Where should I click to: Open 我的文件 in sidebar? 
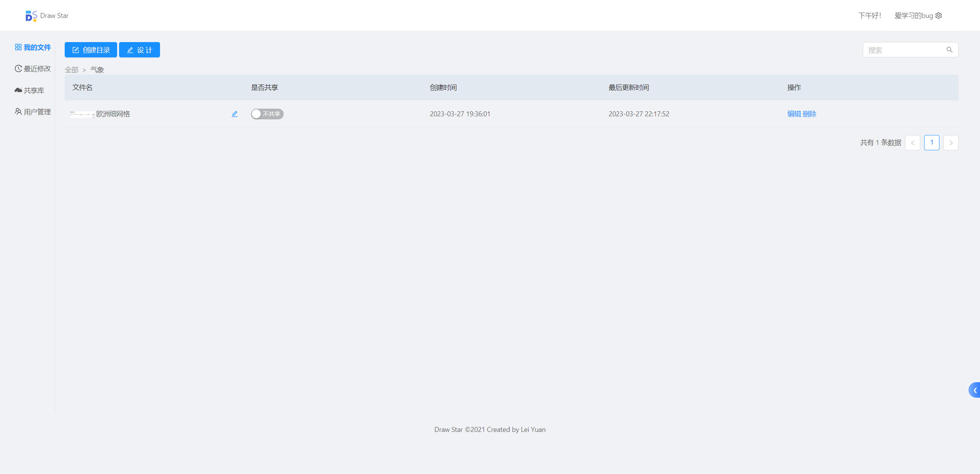pos(33,47)
